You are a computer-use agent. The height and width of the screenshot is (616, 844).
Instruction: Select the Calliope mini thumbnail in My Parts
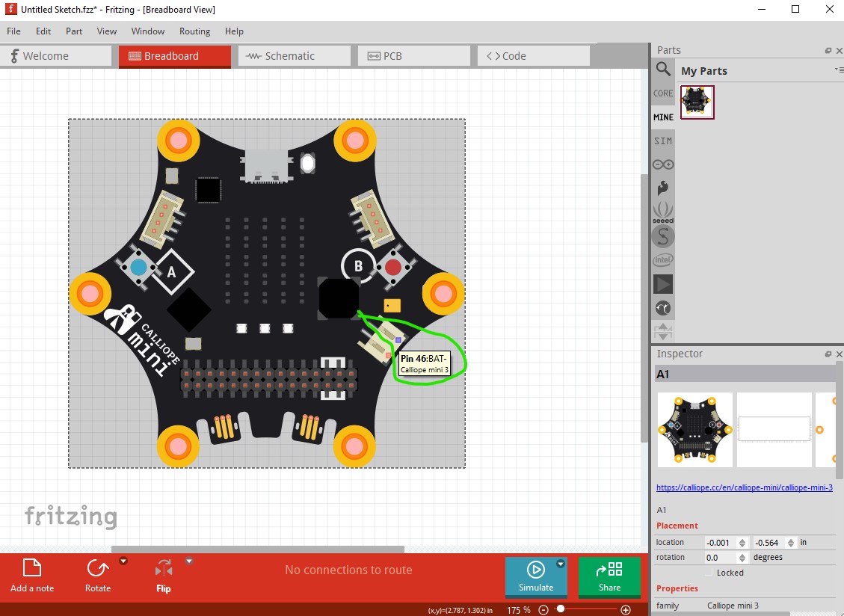(x=697, y=102)
